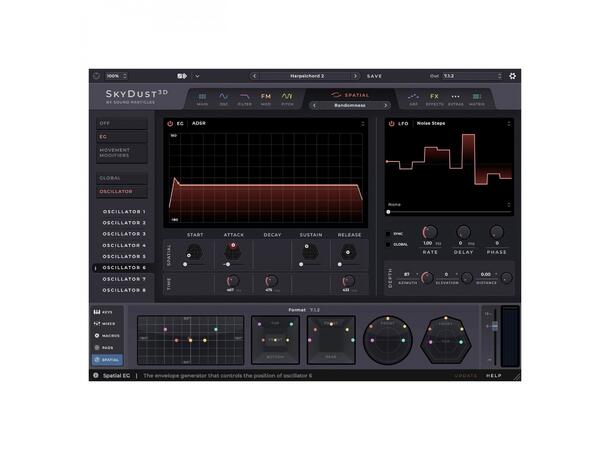Adjust the master volume fader

pyautogui.click(x=495, y=326)
